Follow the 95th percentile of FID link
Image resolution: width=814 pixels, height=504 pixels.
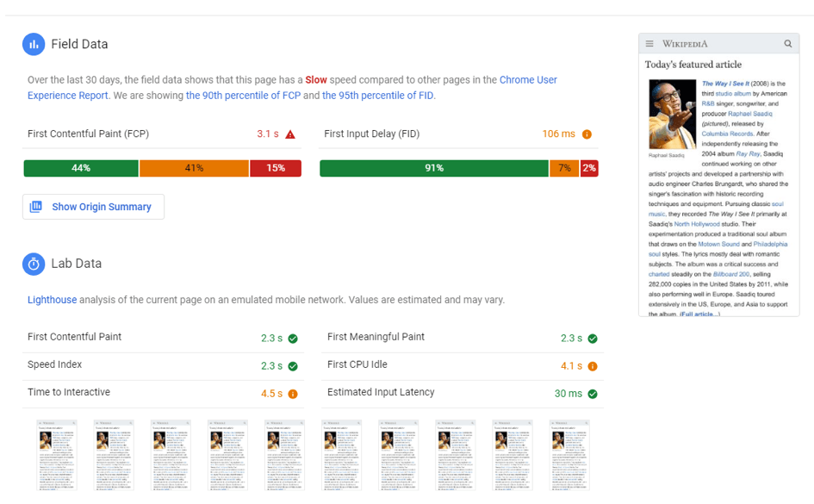pos(377,96)
